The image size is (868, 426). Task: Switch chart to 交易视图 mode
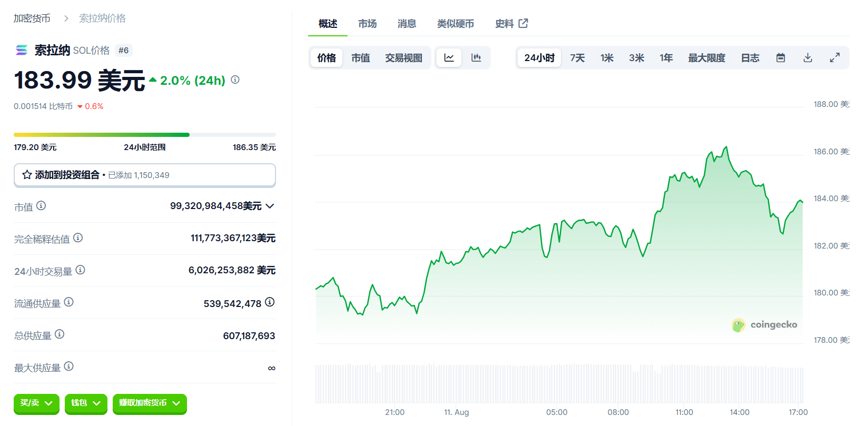403,58
